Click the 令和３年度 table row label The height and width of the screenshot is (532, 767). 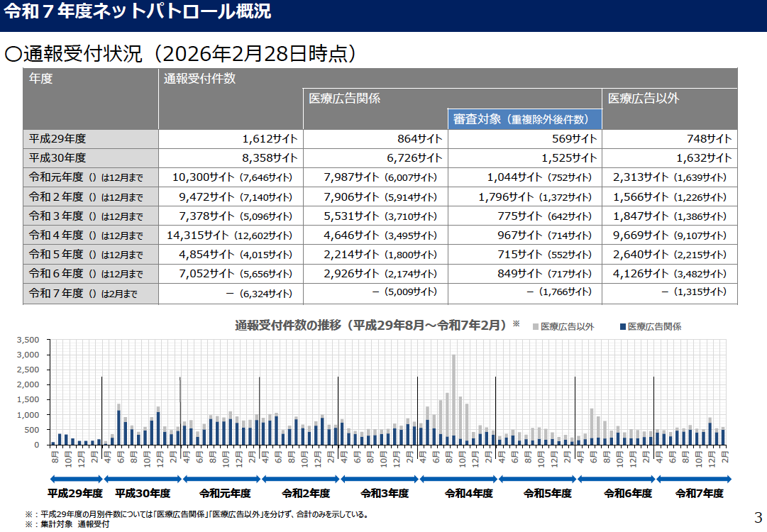[91, 216]
